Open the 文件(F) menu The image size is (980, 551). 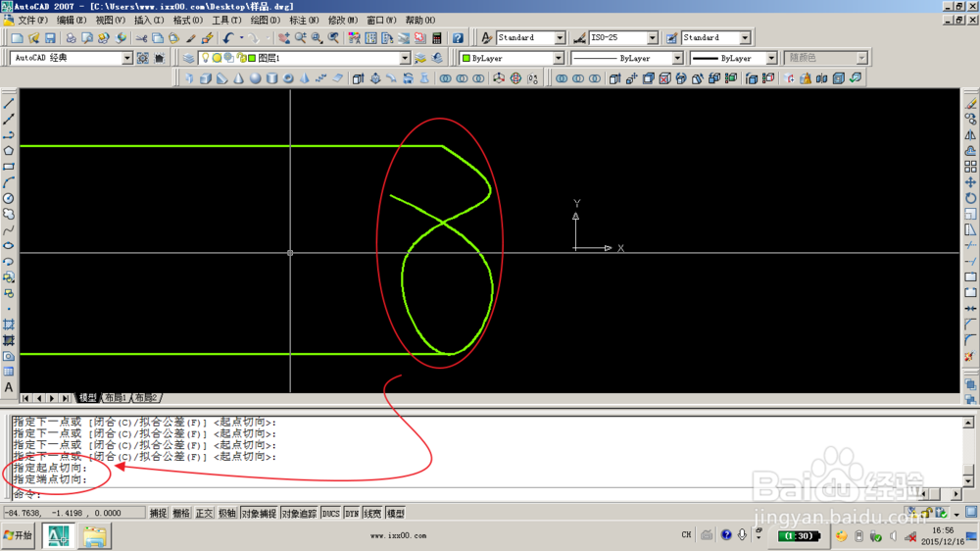coord(32,20)
